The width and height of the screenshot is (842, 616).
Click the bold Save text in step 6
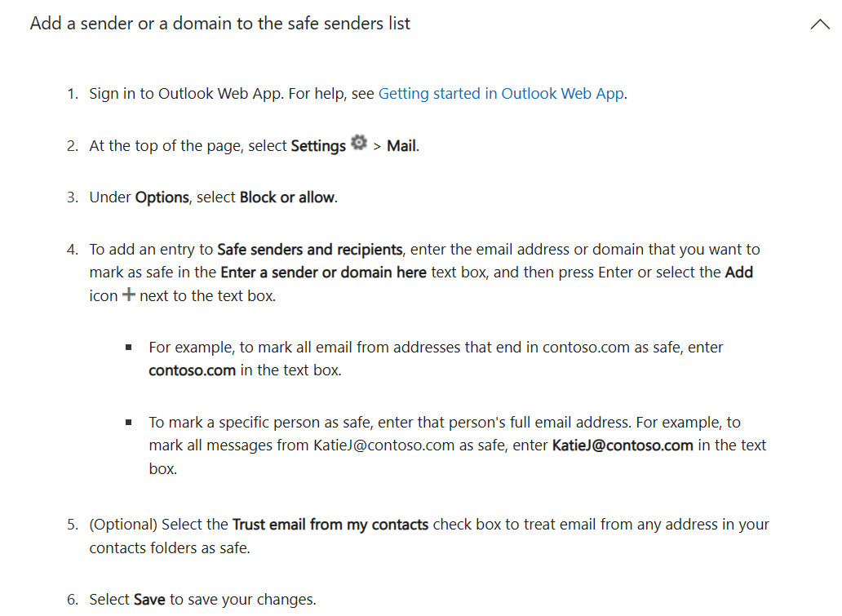[x=149, y=600]
